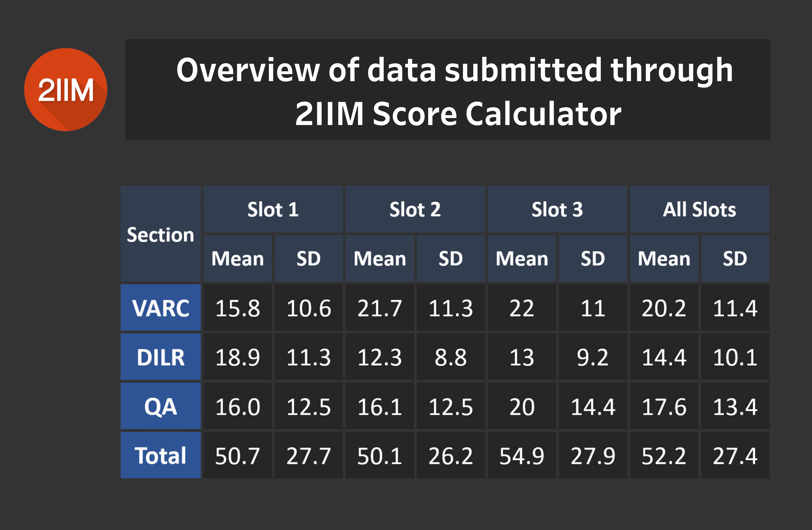Select the VARC row label
Image resolution: width=812 pixels, height=530 pixels.
click(160, 308)
